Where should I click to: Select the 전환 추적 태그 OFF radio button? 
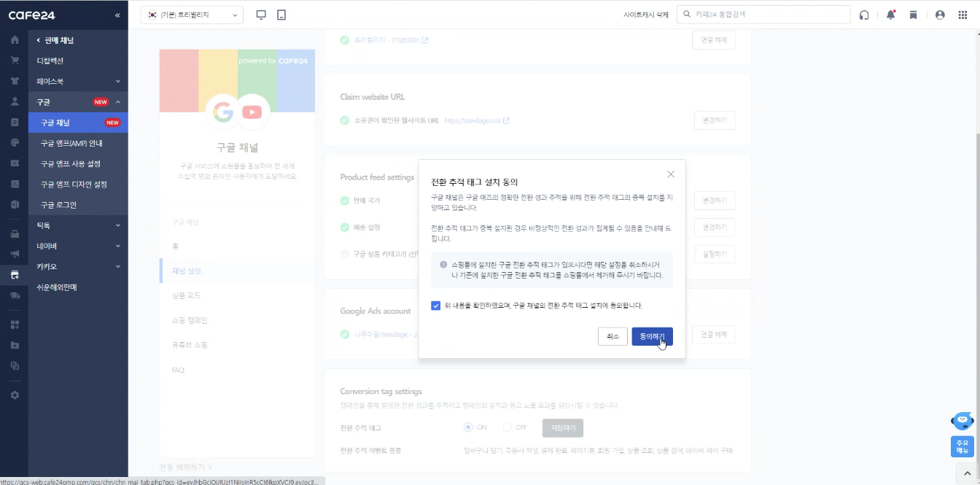[x=507, y=427]
